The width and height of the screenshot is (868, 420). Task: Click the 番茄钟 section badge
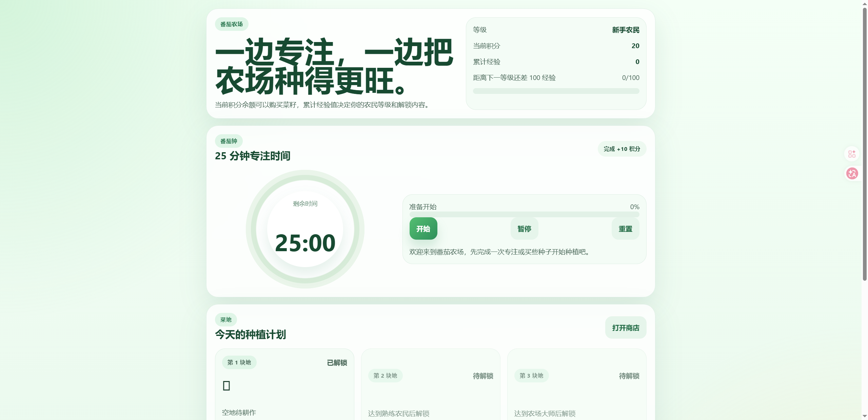point(229,141)
